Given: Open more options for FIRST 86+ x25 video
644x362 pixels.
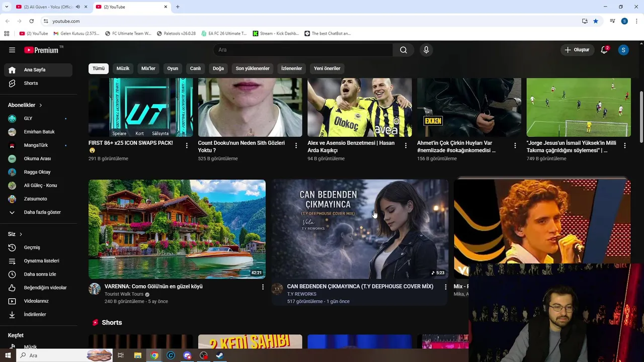Looking at the screenshot, I should tap(187, 145).
